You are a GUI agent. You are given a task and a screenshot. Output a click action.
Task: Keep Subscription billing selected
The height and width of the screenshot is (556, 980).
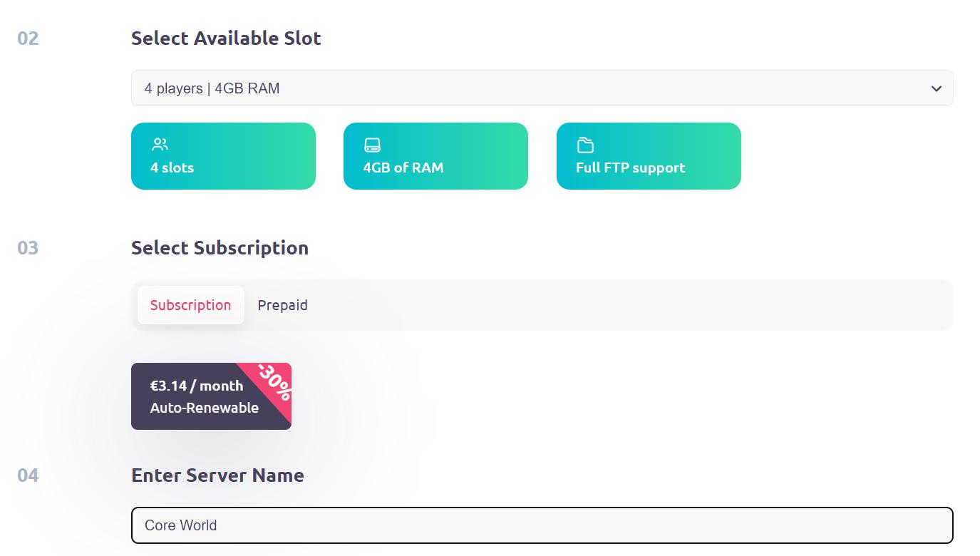[x=190, y=305]
